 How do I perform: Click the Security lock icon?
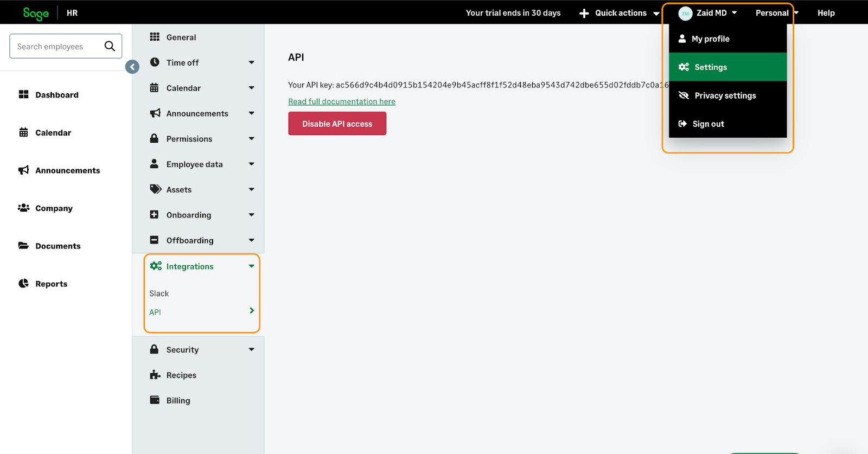coord(154,349)
